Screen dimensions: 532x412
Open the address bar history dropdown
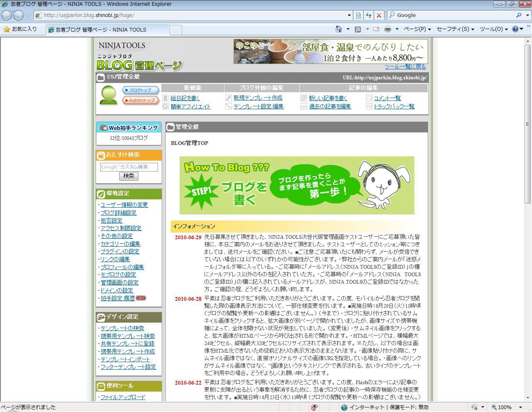pos(349,15)
